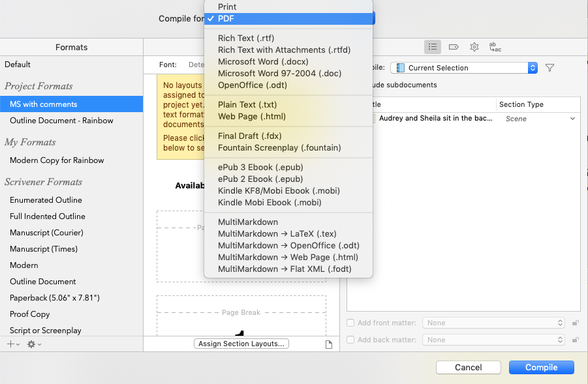
Task: Select Paperback (5.06" x 7.81") format
Action: coord(71,298)
